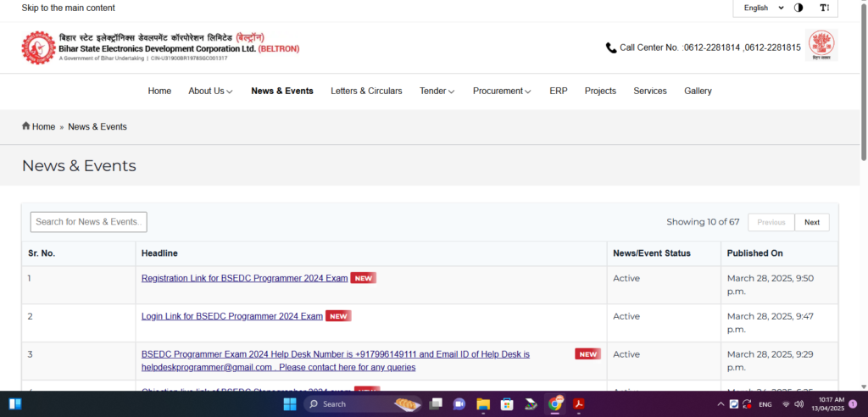
Task: Go to the Home menu item
Action: point(159,91)
